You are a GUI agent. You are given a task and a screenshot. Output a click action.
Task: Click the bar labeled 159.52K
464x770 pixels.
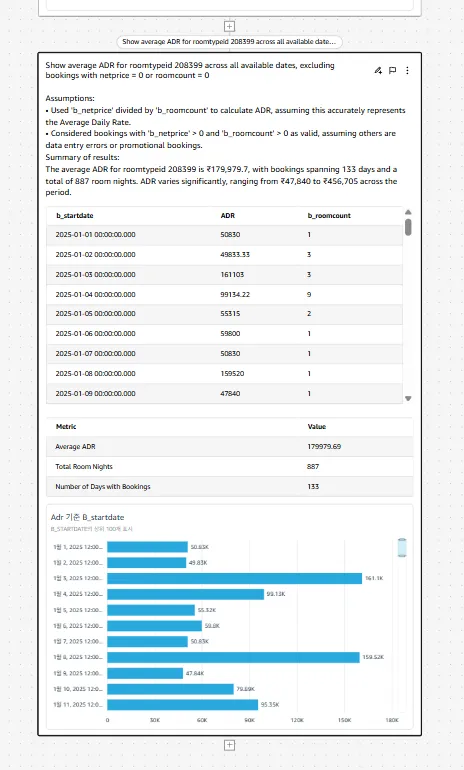point(233,657)
